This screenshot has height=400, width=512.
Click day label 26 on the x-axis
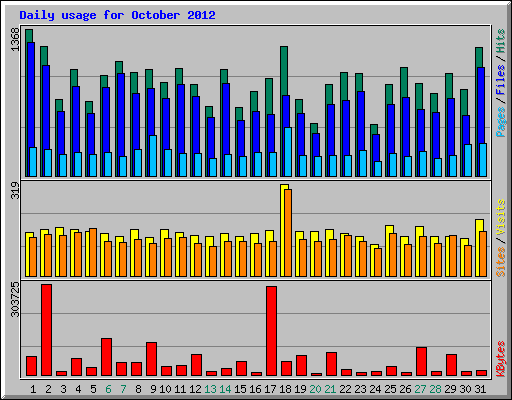tap(405, 389)
